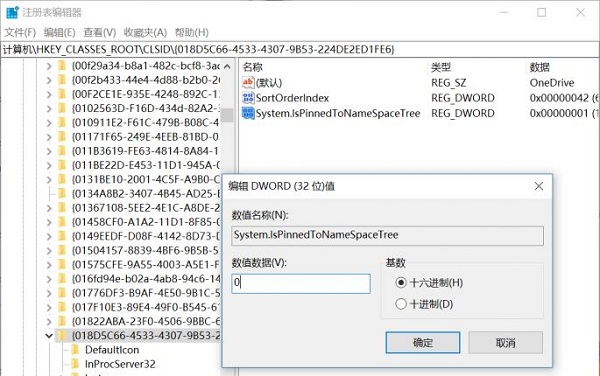The height and width of the screenshot is (376, 600).
Task: Select the {0134A8B2-3407-4B45 key
Action: [x=146, y=194]
